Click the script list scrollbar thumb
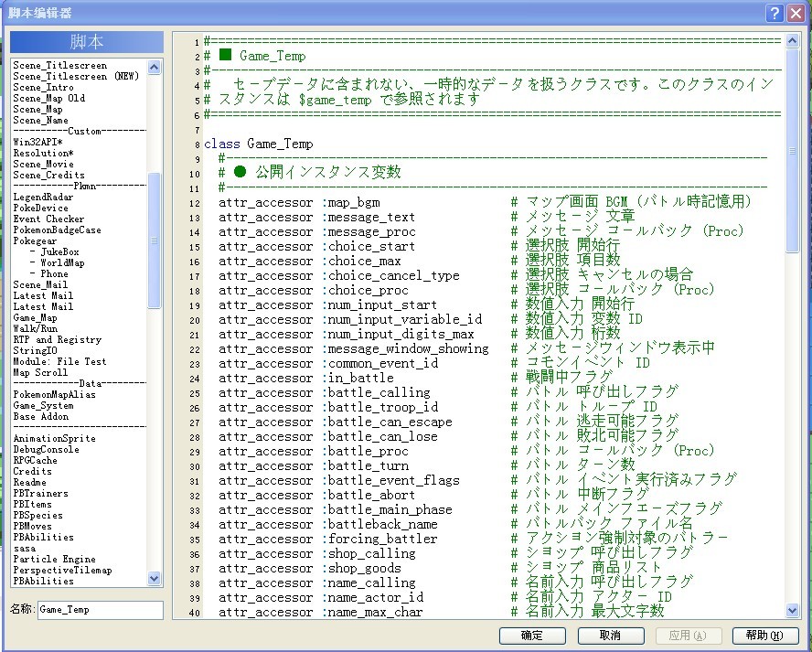This screenshot has width=812, height=652. point(155,240)
